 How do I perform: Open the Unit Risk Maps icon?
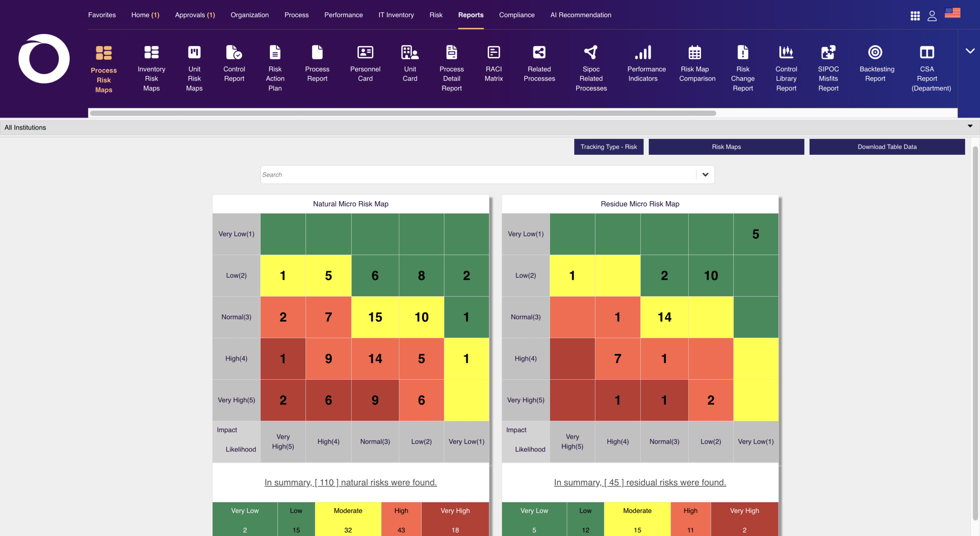194,52
